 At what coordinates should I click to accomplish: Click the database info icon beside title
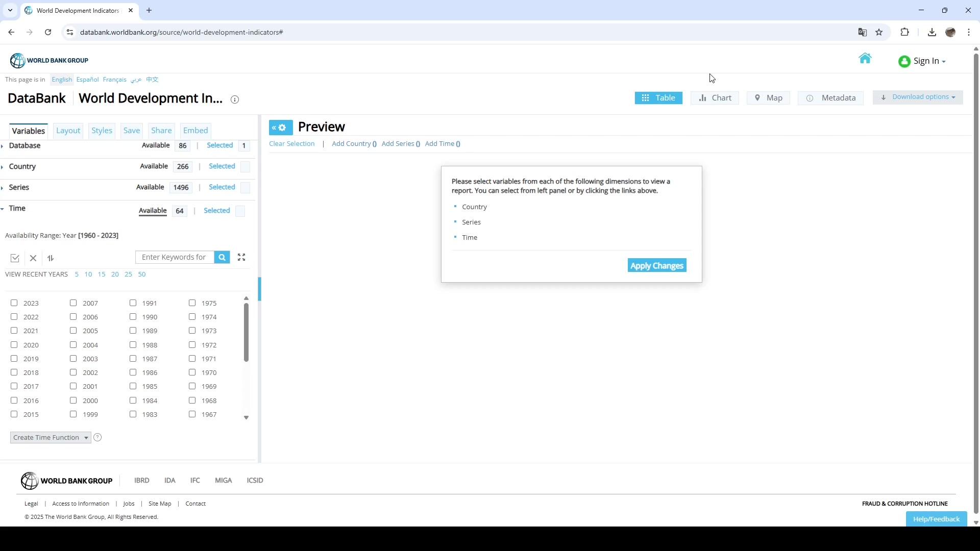235,99
